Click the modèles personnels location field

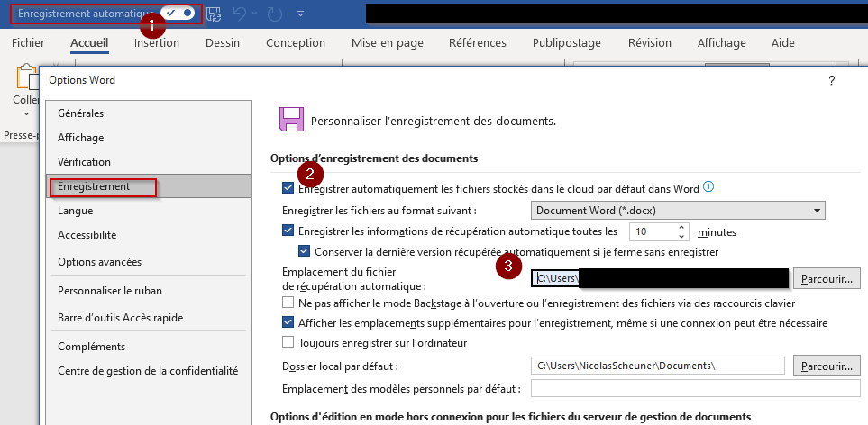point(696,388)
